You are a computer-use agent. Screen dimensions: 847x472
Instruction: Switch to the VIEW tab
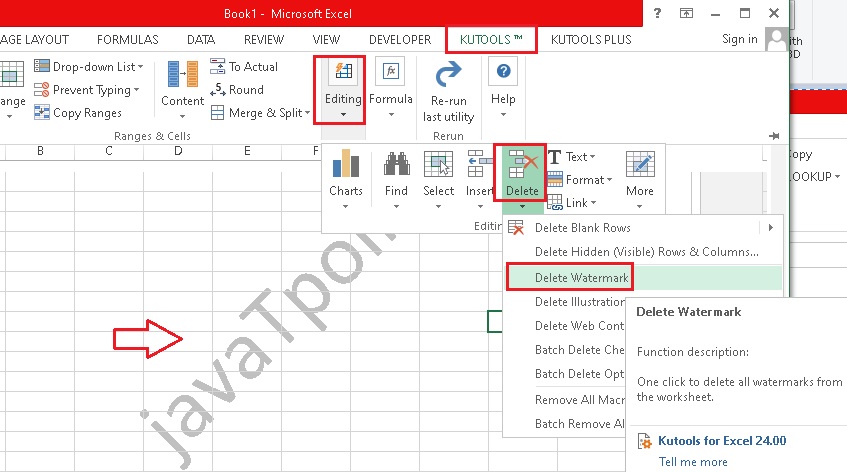click(x=326, y=39)
